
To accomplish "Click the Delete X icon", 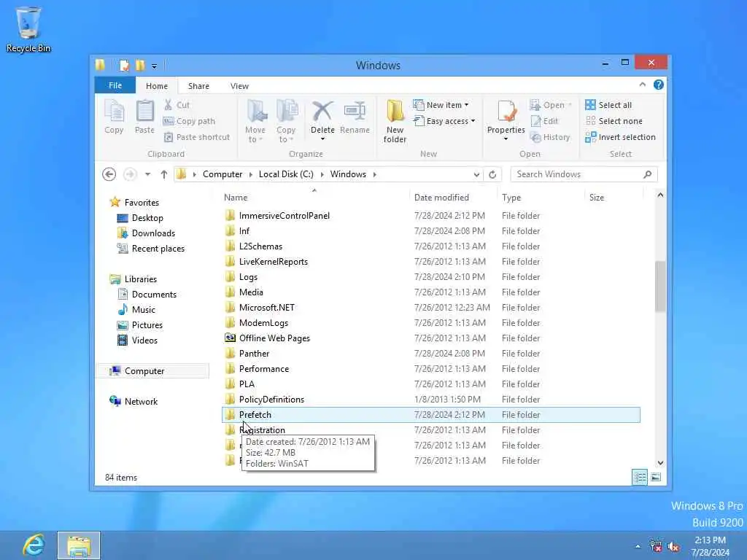I will point(322,112).
